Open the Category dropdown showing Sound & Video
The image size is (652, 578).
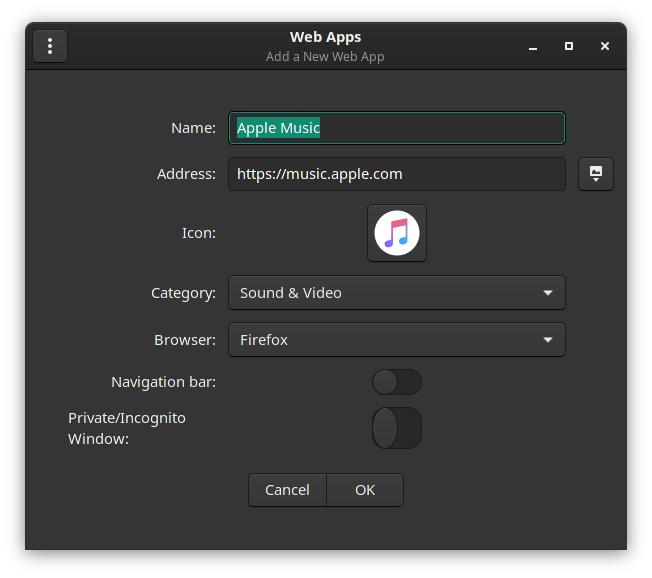coord(397,293)
